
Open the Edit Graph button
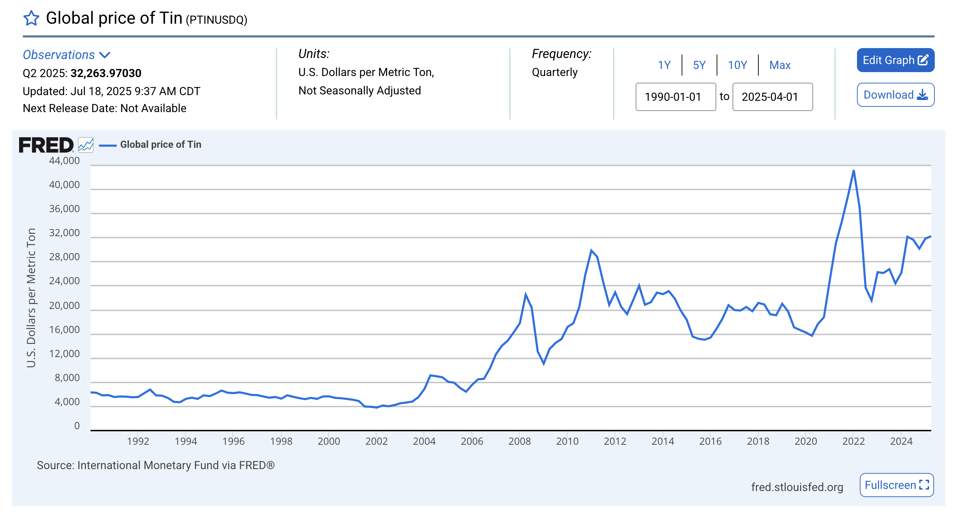(x=895, y=60)
